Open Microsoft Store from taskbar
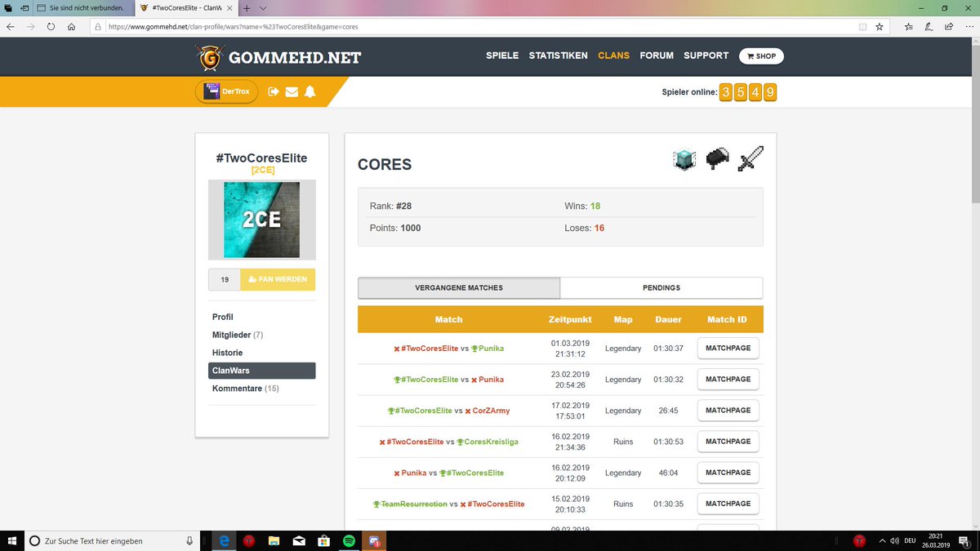The height and width of the screenshot is (551, 980). point(323,540)
